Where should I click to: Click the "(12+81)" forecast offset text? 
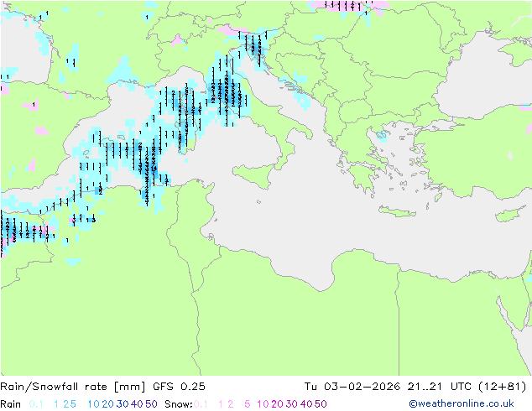(x=502, y=387)
